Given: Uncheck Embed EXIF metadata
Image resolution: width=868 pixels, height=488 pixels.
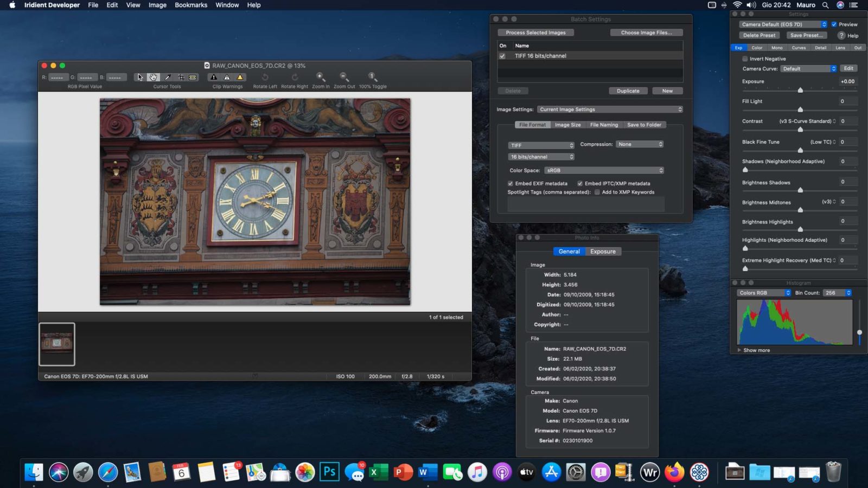Looking at the screenshot, I should (510, 183).
